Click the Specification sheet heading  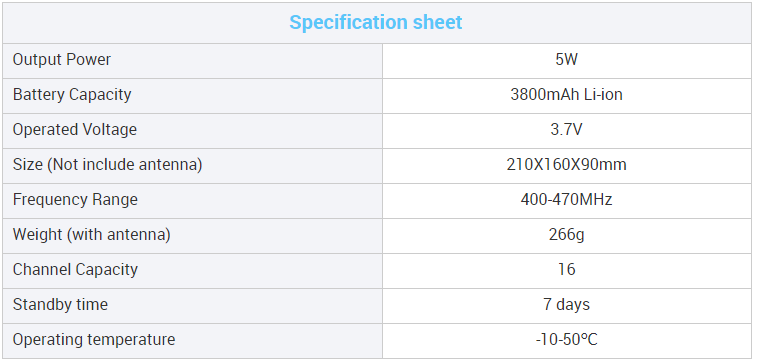[376, 23]
